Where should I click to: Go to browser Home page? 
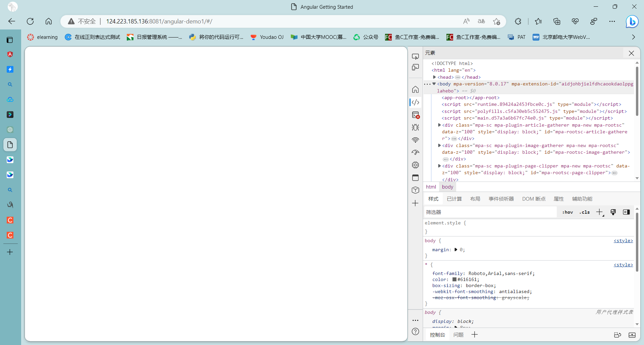tap(49, 21)
